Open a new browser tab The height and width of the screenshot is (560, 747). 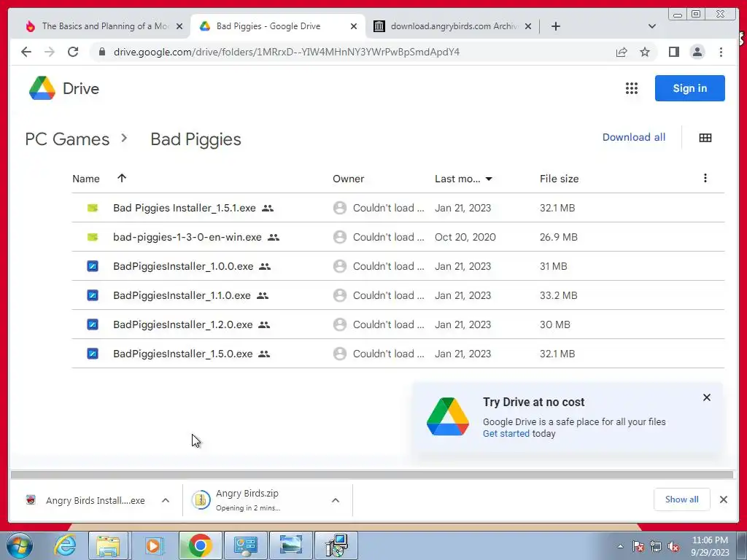(555, 26)
